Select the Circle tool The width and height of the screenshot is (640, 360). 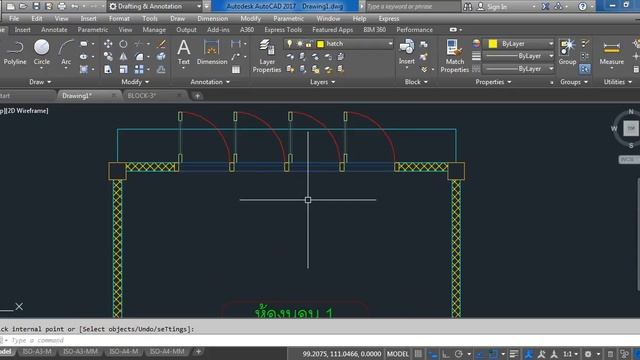pyautogui.click(x=41, y=52)
